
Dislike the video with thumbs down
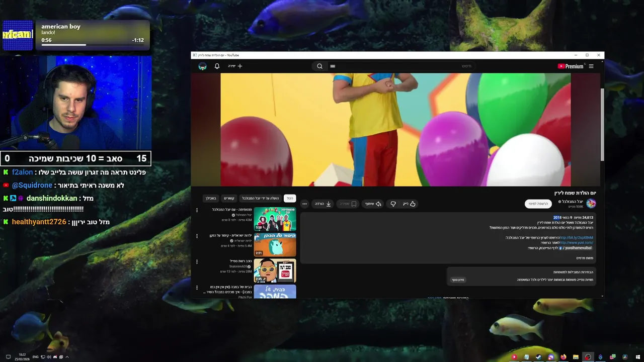[393, 204]
